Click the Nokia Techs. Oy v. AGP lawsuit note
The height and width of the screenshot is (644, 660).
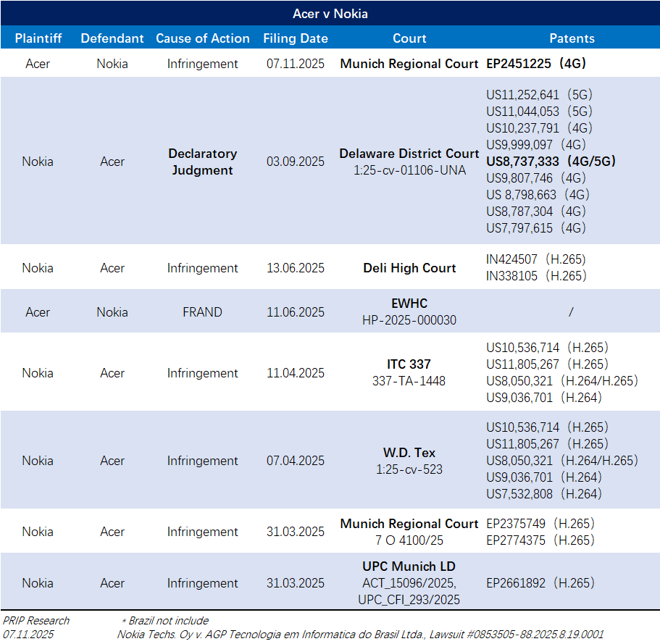pyautogui.click(x=360, y=635)
